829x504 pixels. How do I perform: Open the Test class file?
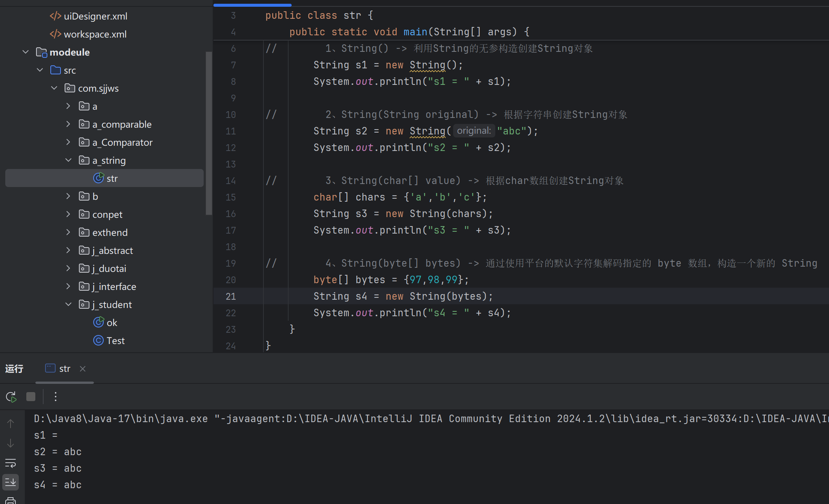115,341
